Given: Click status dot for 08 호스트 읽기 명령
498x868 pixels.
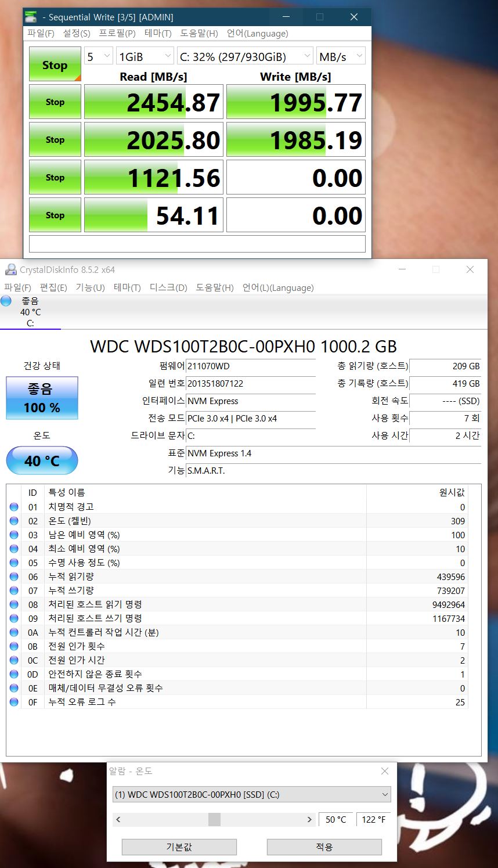Looking at the screenshot, I should tap(15, 604).
